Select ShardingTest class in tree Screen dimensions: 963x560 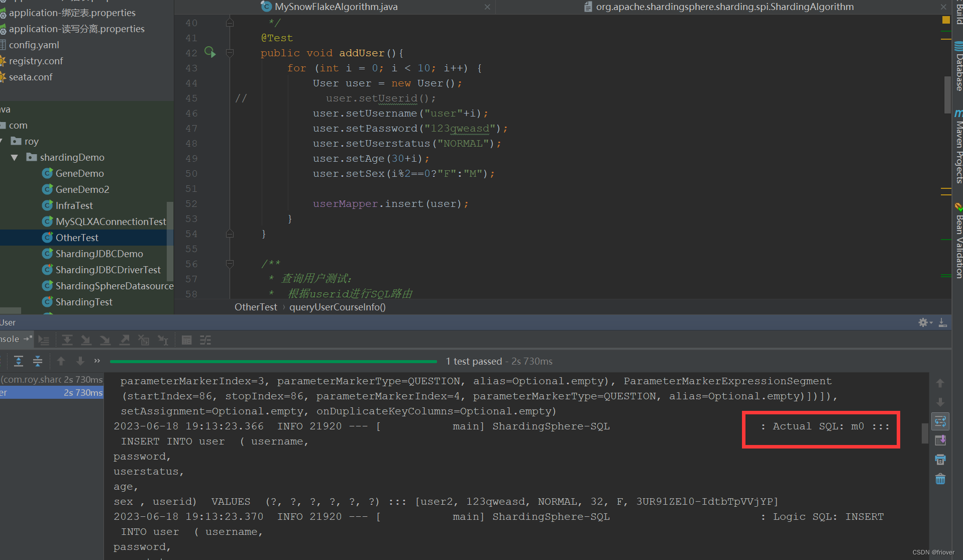click(x=83, y=302)
